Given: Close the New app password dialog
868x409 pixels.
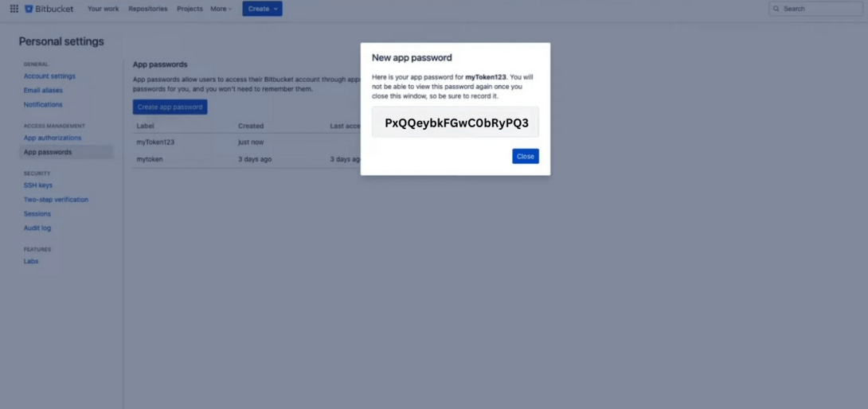Looking at the screenshot, I should [526, 156].
